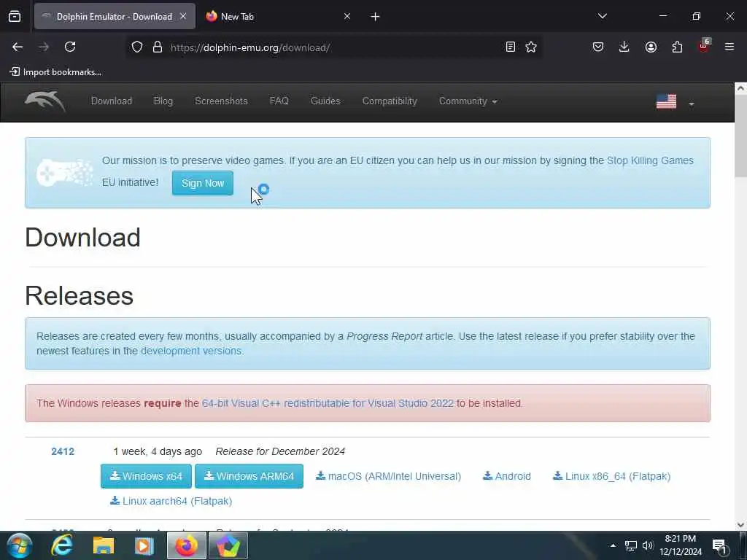Open the Windows Start menu
Screen dimensions: 747x560
click(19, 545)
